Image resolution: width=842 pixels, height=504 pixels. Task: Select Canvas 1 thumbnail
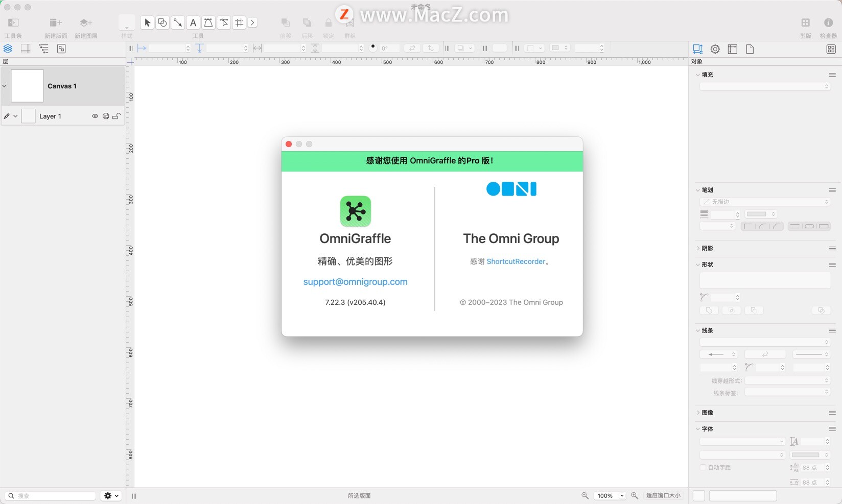(x=27, y=86)
